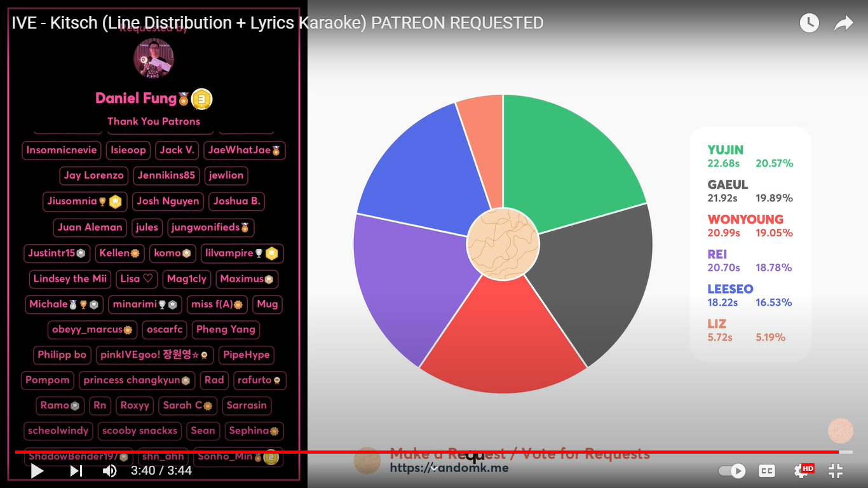Click the 16.53% value for LEESEO

click(775, 302)
